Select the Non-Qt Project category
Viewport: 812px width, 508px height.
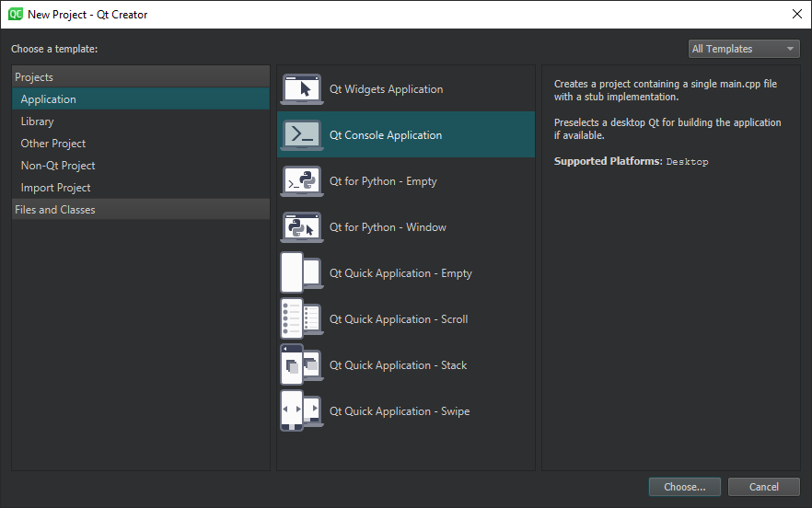(x=140, y=166)
